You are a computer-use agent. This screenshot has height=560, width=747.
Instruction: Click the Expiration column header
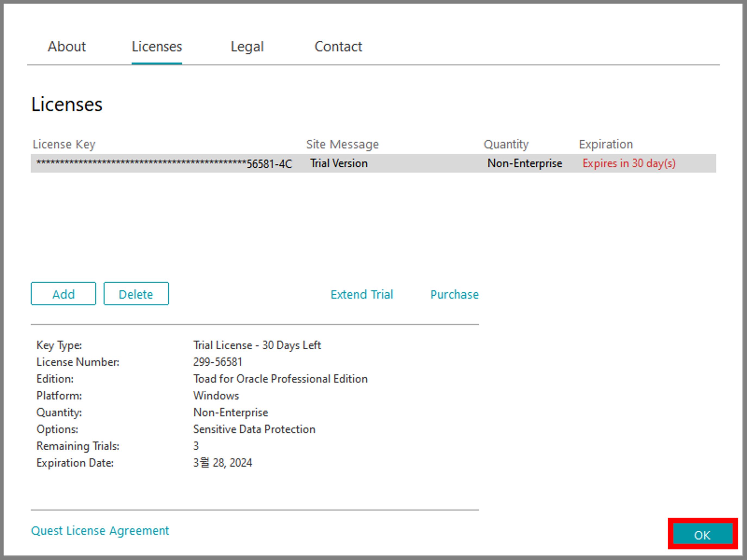[x=605, y=144]
